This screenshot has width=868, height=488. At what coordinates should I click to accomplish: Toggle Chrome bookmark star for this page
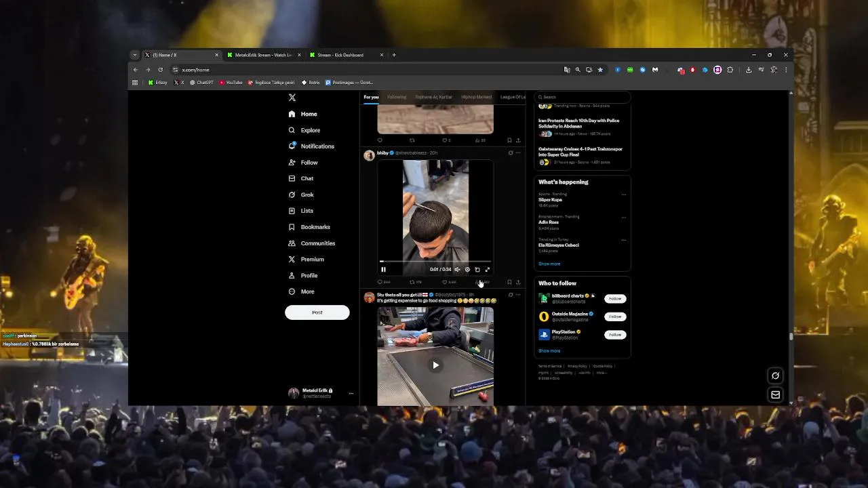click(x=600, y=70)
